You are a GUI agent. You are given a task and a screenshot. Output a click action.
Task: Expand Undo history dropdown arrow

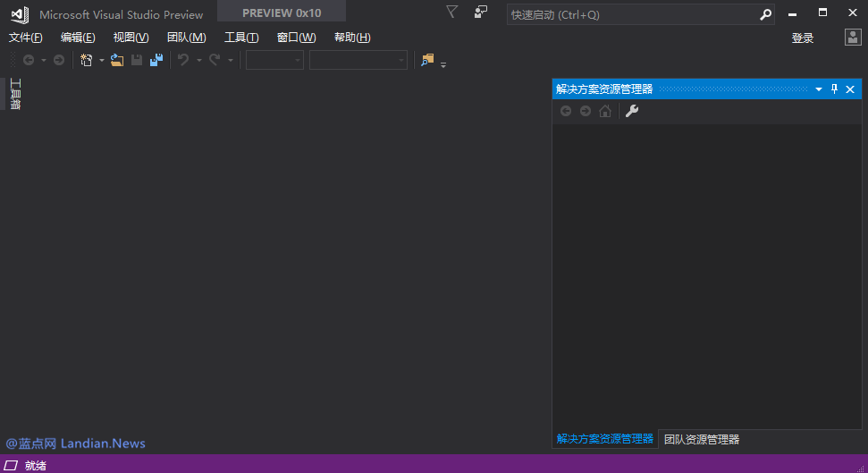pyautogui.click(x=198, y=60)
